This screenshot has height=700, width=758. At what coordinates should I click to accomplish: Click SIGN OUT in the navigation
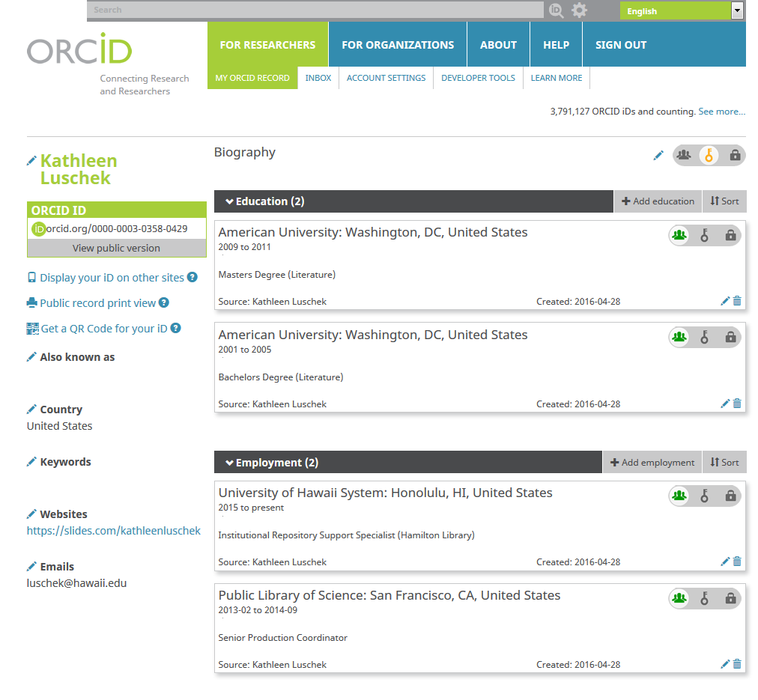pos(621,44)
